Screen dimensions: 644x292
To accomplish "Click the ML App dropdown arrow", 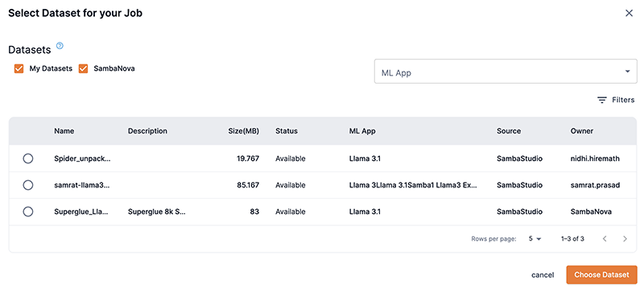I will (x=627, y=72).
